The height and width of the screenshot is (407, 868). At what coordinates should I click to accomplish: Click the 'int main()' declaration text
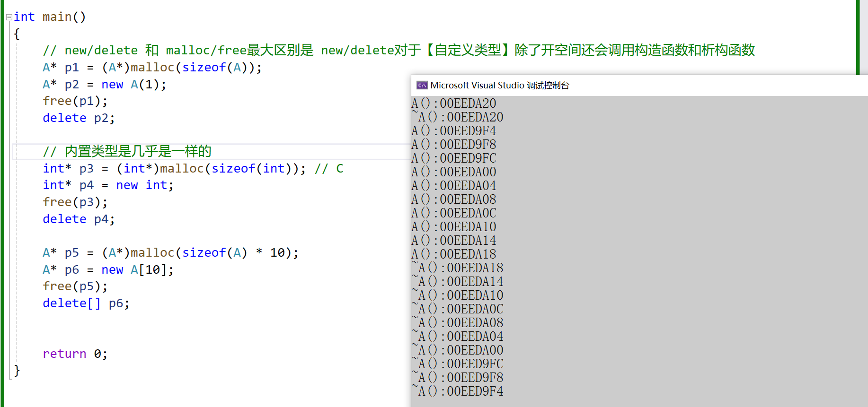50,17
